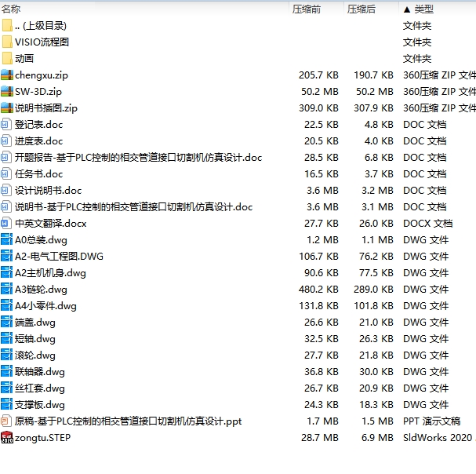Select the 'A3链轮.dwg' file name
Screen dimensions: 476x474
41,290
